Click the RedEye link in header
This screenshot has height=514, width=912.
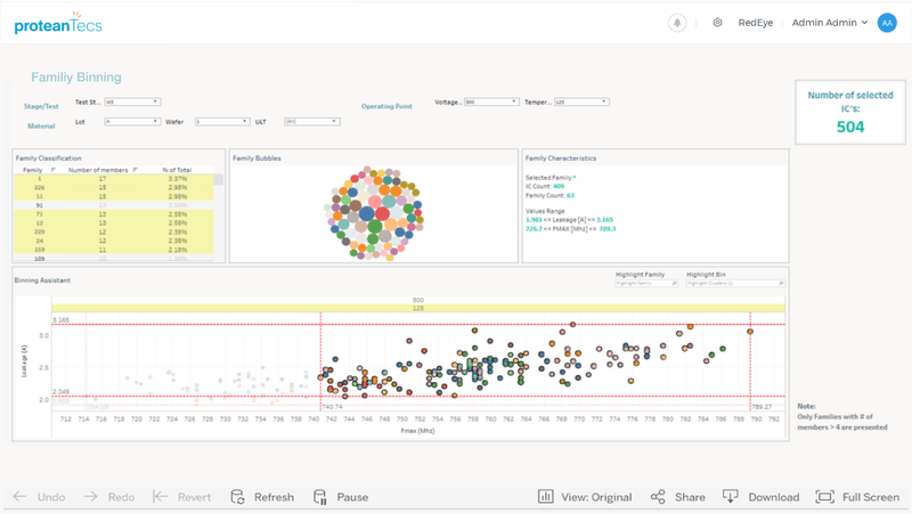(x=756, y=23)
